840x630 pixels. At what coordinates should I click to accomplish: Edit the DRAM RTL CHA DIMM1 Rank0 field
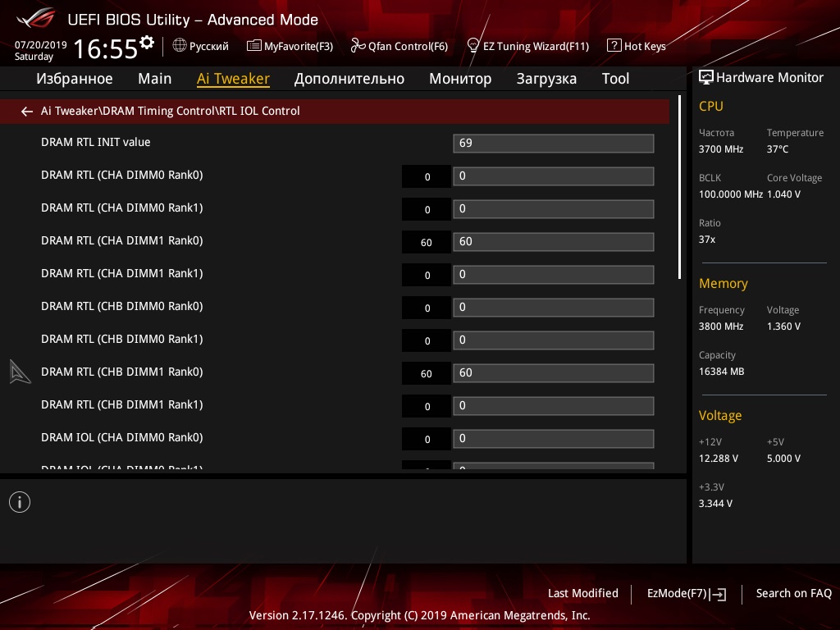point(554,242)
